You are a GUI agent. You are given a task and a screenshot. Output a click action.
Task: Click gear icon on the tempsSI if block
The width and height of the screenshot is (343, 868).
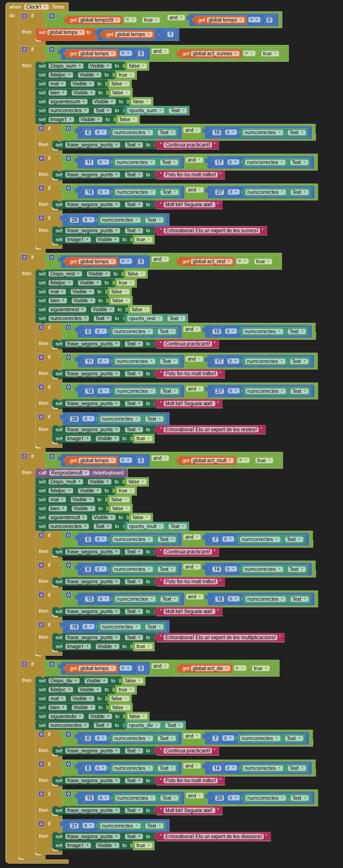coord(24,16)
